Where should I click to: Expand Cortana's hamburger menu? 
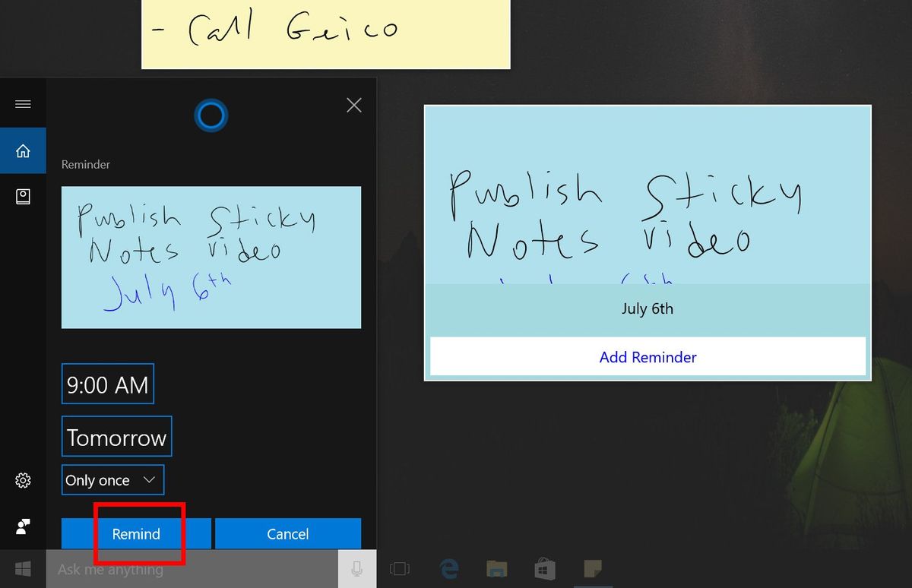pyautogui.click(x=23, y=103)
